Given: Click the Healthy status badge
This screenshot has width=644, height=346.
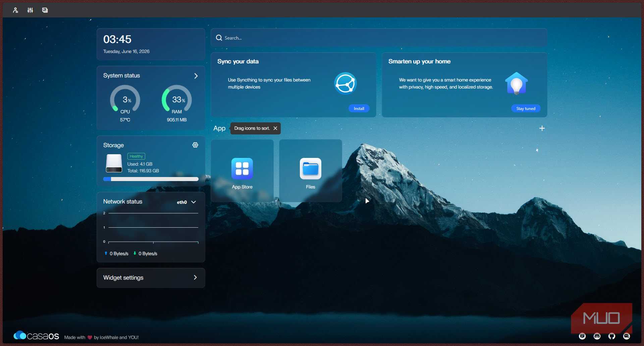Looking at the screenshot, I should (136, 156).
